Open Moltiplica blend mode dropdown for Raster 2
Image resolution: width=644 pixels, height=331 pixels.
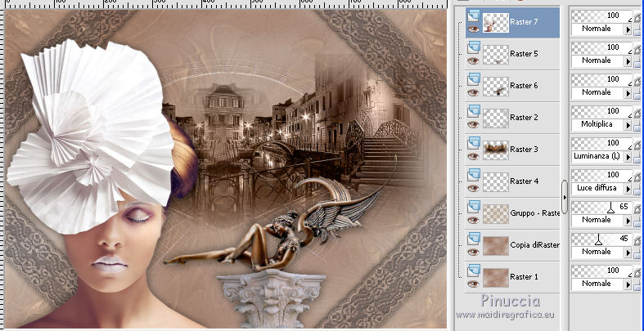click(x=628, y=125)
